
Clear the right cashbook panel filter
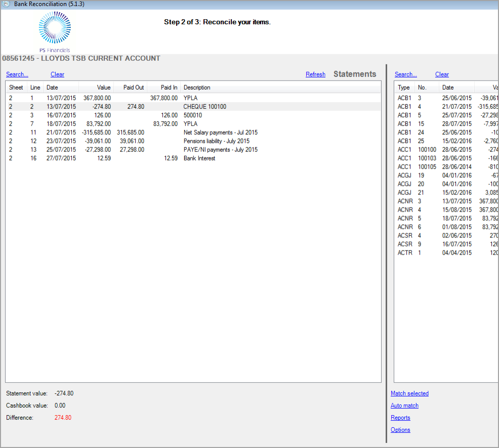tap(442, 74)
